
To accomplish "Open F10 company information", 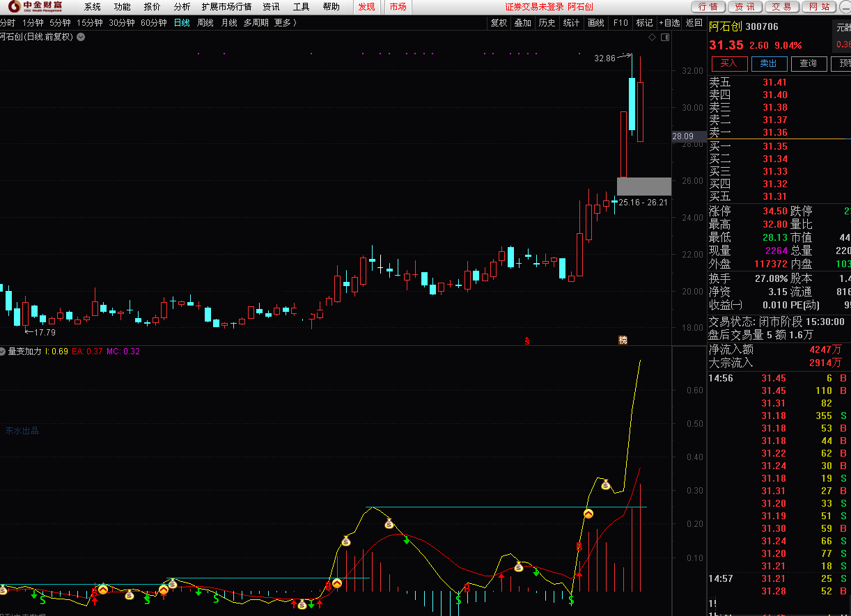I will (x=620, y=22).
